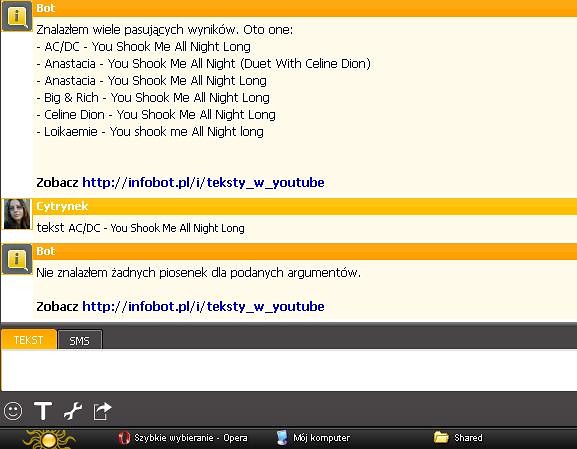Open the Shared folder taskbar item
The width and height of the screenshot is (577, 449).
pyautogui.click(x=458, y=438)
